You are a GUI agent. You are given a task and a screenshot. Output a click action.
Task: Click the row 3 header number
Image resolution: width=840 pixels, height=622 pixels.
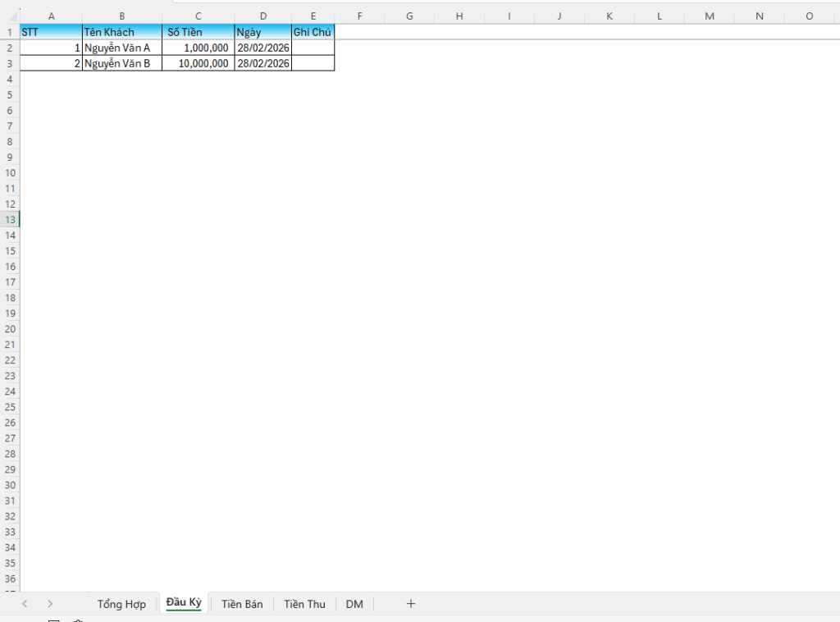click(x=10, y=63)
